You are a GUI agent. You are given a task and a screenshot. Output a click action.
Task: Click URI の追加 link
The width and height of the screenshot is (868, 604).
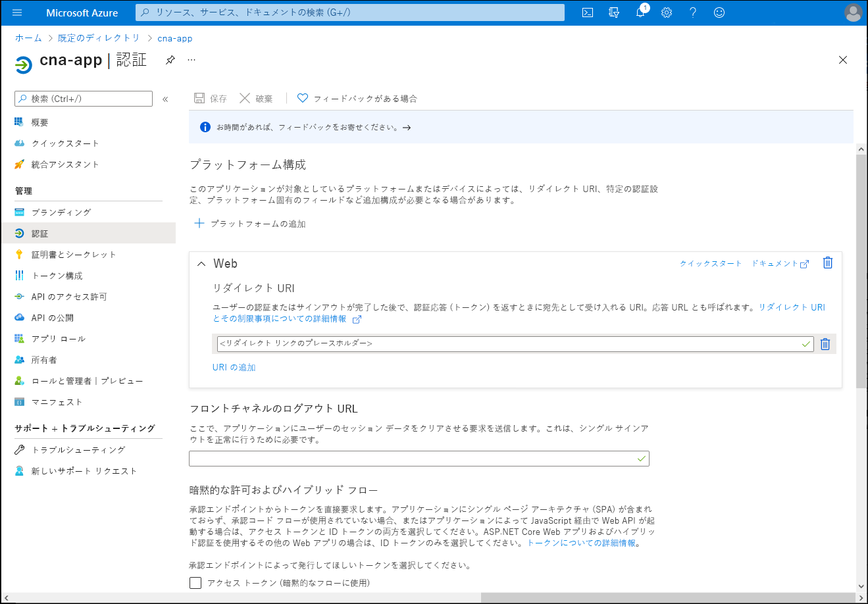[234, 367]
